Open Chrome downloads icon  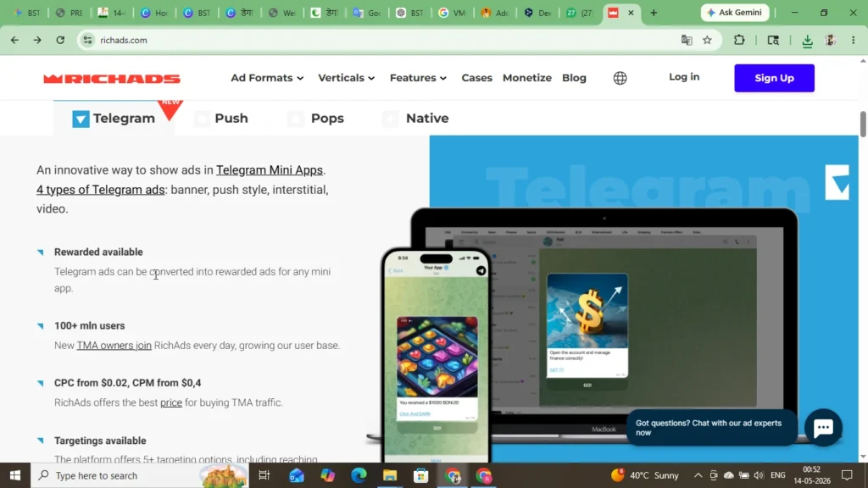click(x=807, y=41)
